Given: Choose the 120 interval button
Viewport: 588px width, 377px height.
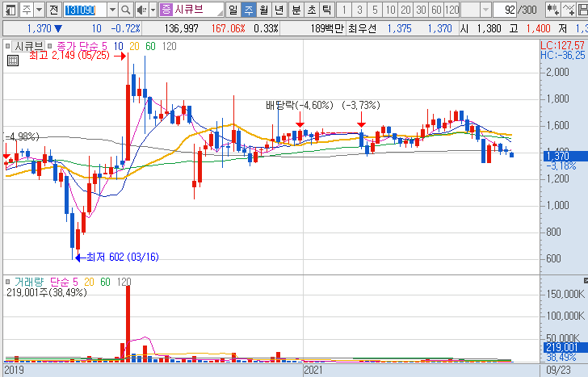Looking at the screenshot, I should (x=451, y=10).
